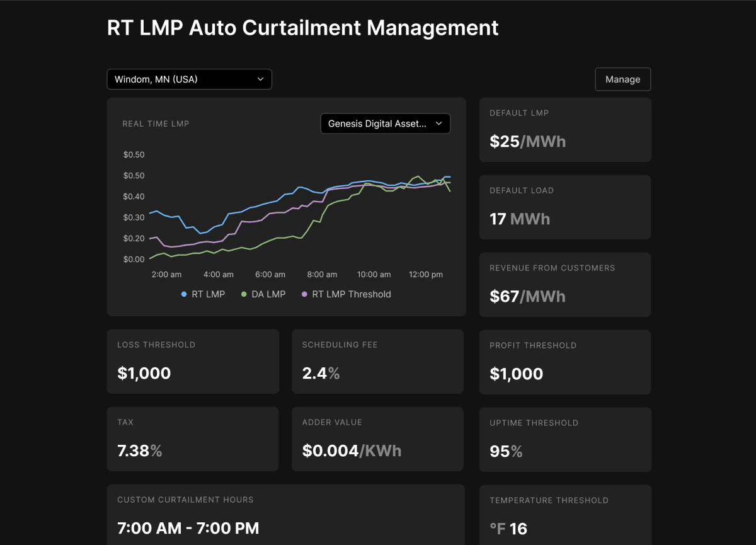Screen dimensions: 756x545
Task: Click the Adder Value $0.004/KWh card
Action: 377,439
